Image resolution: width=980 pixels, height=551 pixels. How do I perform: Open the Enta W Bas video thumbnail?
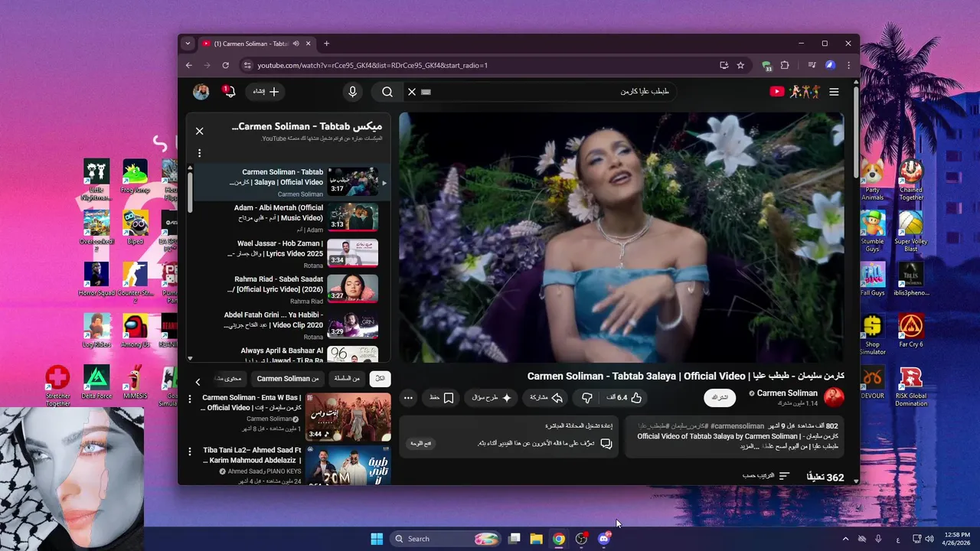tap(348, 417)
